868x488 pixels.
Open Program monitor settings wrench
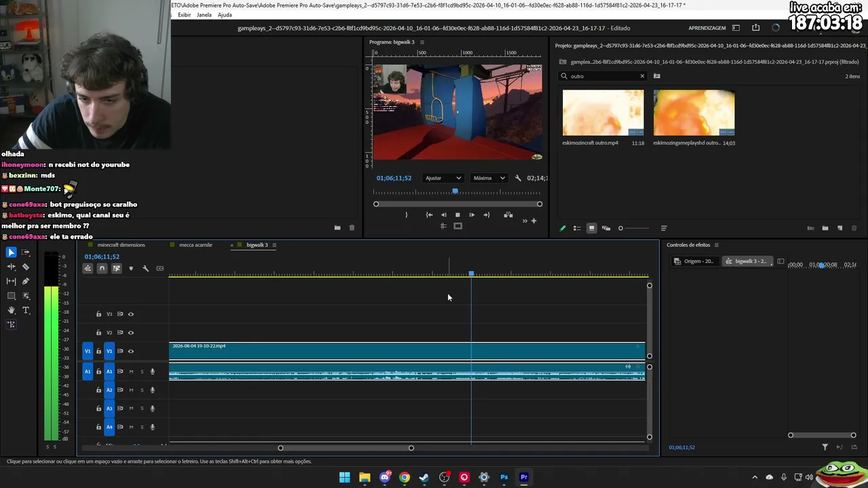(x=518, y=178)
